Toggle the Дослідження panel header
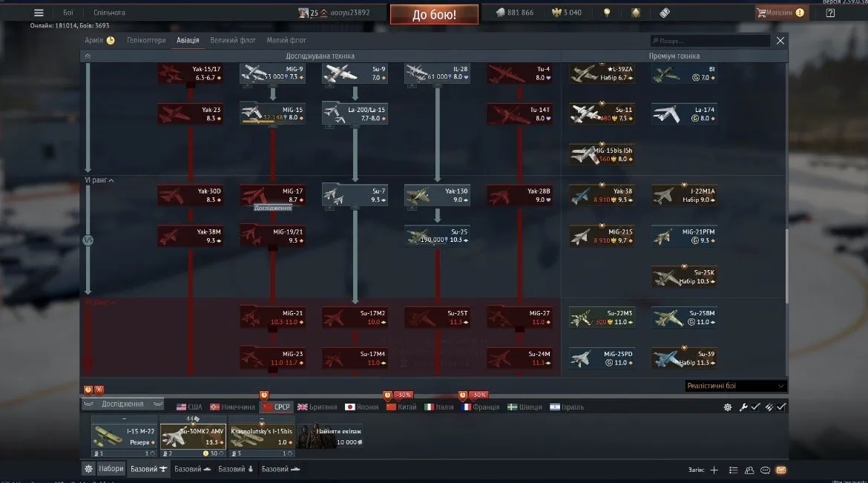Image resolution: width=868 pixels, height=483 pixels. (123, 404)
